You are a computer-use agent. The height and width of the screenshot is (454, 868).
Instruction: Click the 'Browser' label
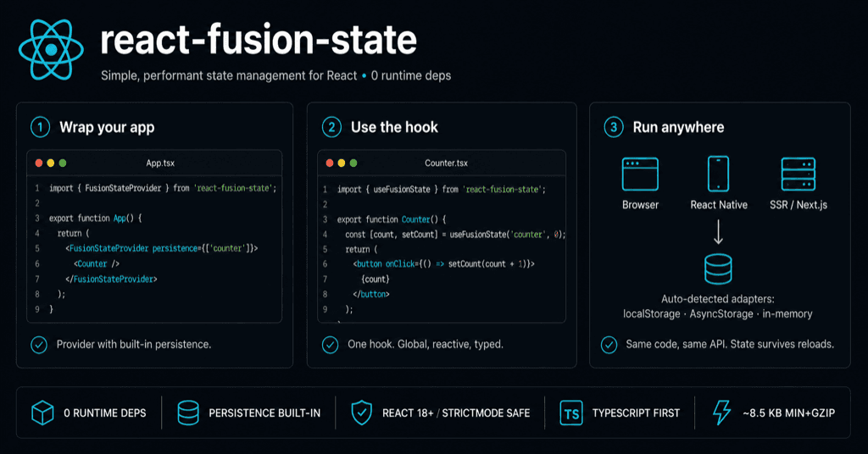[641, 205]
